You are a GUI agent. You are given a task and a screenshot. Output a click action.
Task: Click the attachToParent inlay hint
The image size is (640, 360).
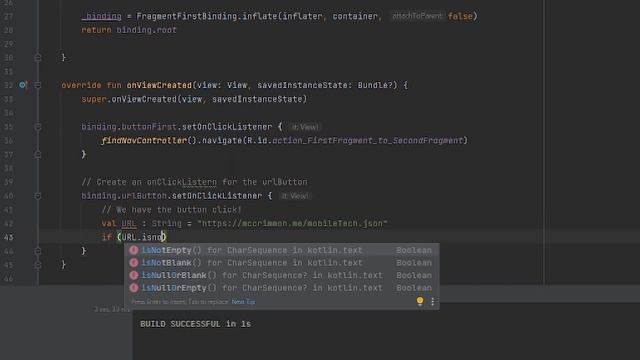(417, 16)
